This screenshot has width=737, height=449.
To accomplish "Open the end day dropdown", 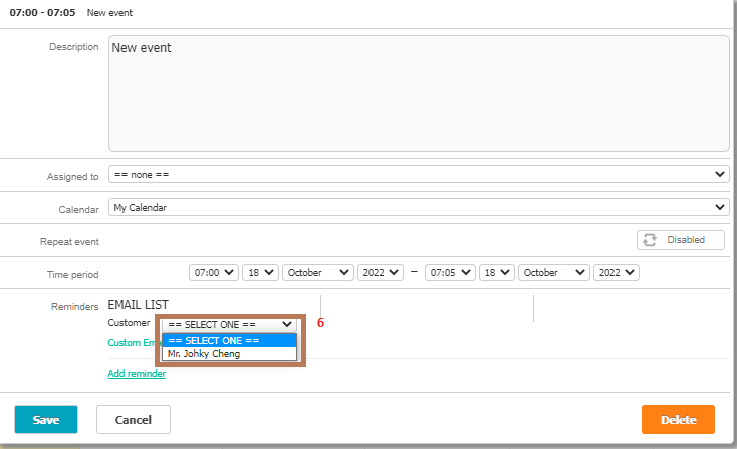I will click(x=495, y=272).
